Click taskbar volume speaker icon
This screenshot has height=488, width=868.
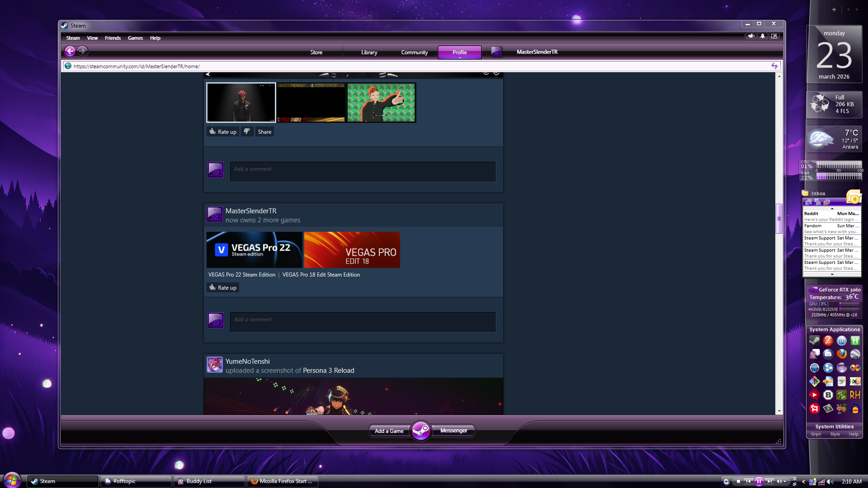point(830,482)
